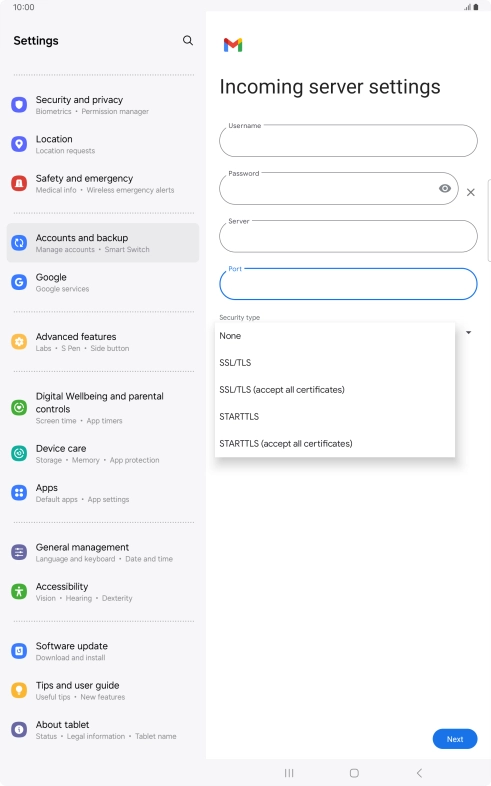This screenshot has height=786, width=491.
Task: Open Security and privacy settings
Action: (x=103, y=105)
